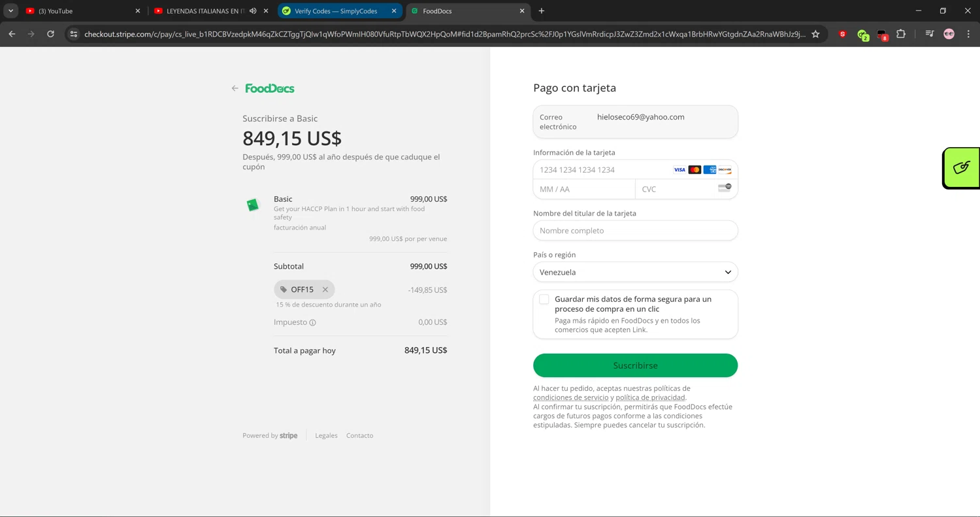Close the FoodDocs tab

[x=522, y=11]
